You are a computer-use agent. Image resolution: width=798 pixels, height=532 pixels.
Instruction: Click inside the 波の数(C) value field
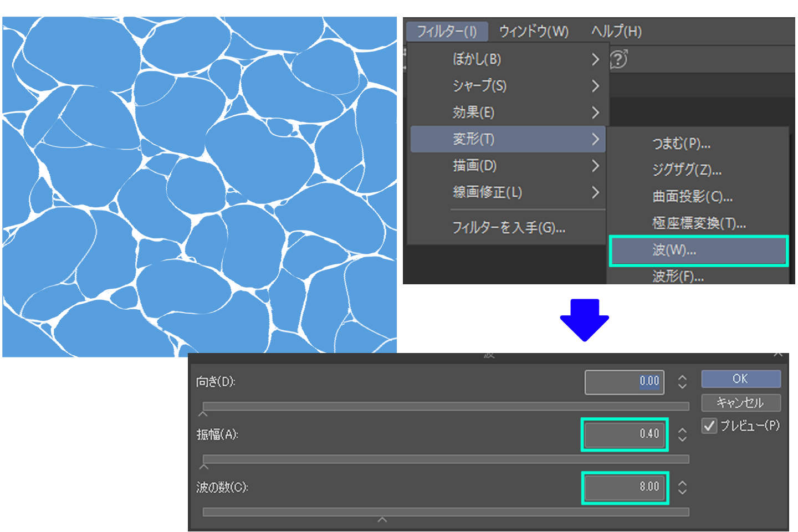624,487
